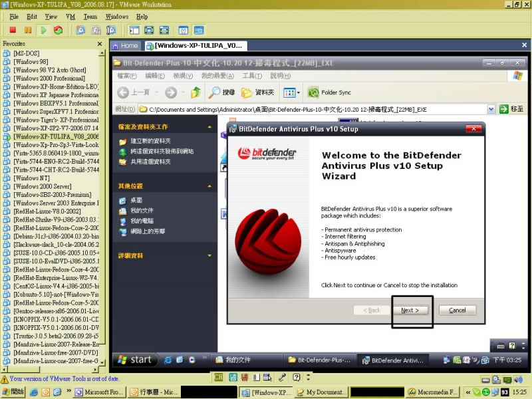Click the green Power On play icon
This screenshot has width=532, height=399.
click(x=43, y=30)
